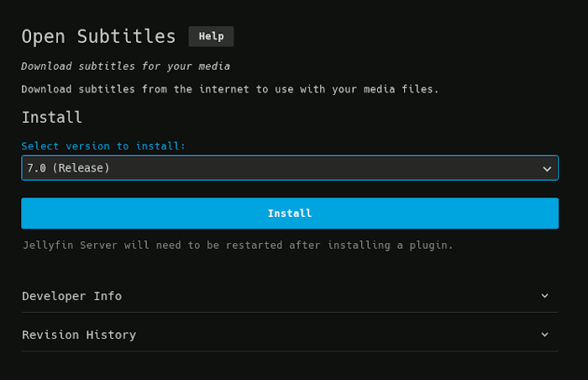Click the italic "Download subtitles for your media" tagline
This screenshot has width=588, height=380.
click(125, 66)
